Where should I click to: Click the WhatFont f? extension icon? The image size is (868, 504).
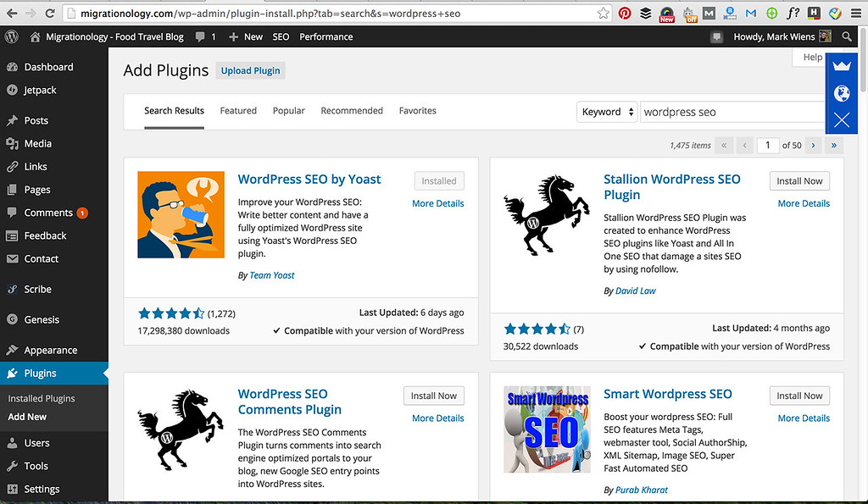click(x=793, y=14)
